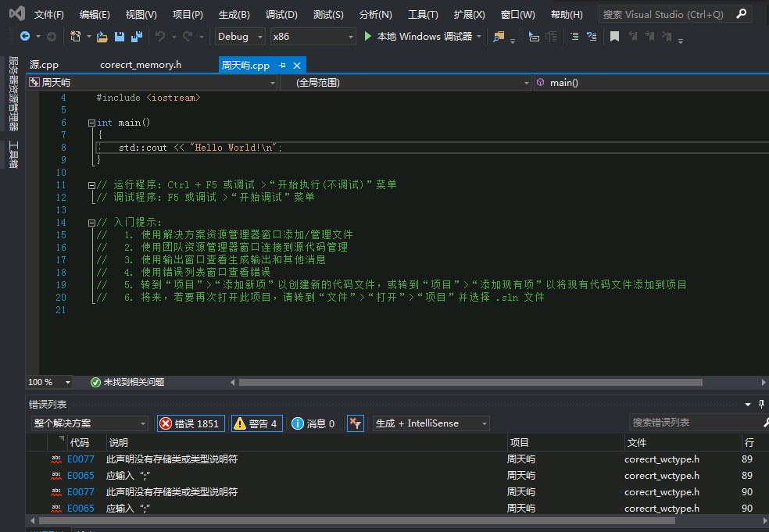Viewport: 769px width, 532px height.
Task: Switch to the corecrt_memory.h tab
Action: 141,65
